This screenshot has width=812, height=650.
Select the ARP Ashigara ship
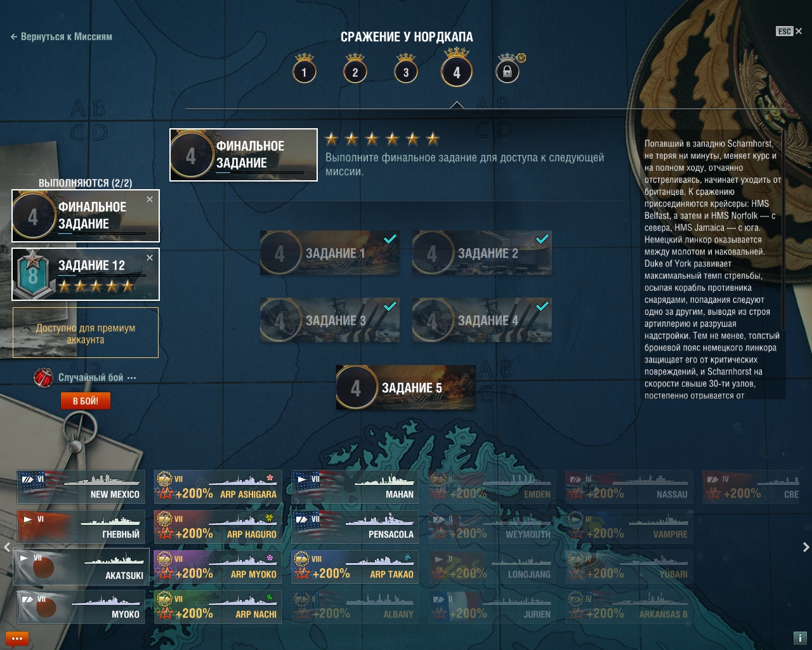tap(218, 487)
